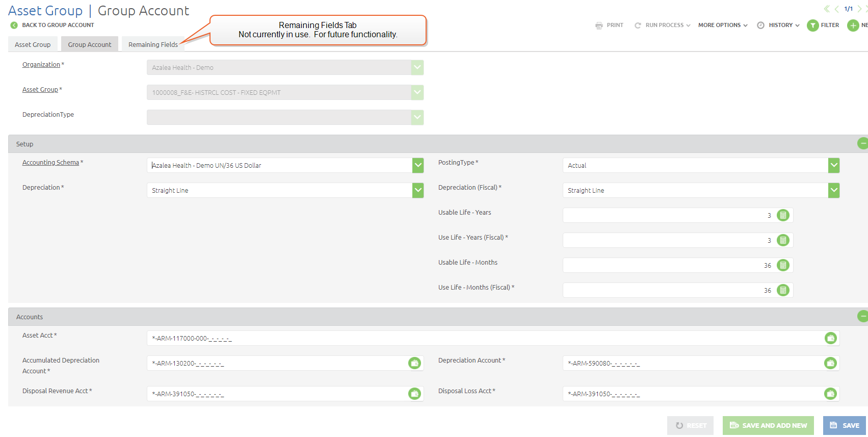Image resolution: width=868 pixels, height=437 pixels.
Task: Click into the Disposal Revenue Acct field
Action: [275, 394]
